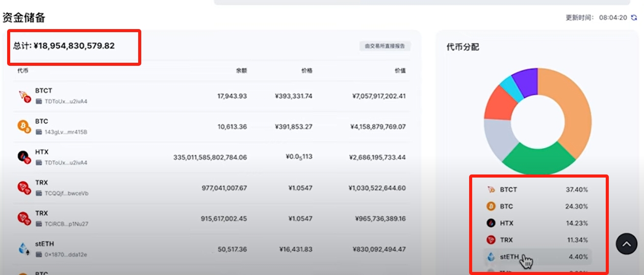644x275 pixels.
Task: Click the value ¥2,686,195,733.44
Action: [378, 157]
